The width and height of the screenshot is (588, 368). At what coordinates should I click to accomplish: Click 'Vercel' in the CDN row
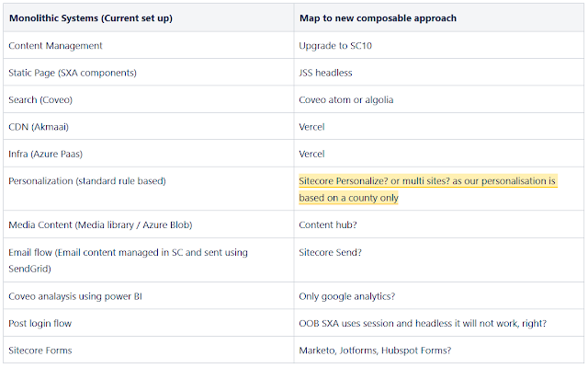click(311, 127)
